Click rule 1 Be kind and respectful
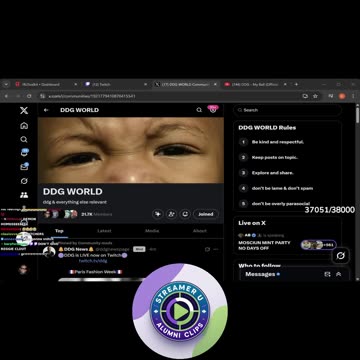360x360 pixels. tap(277, 142)
